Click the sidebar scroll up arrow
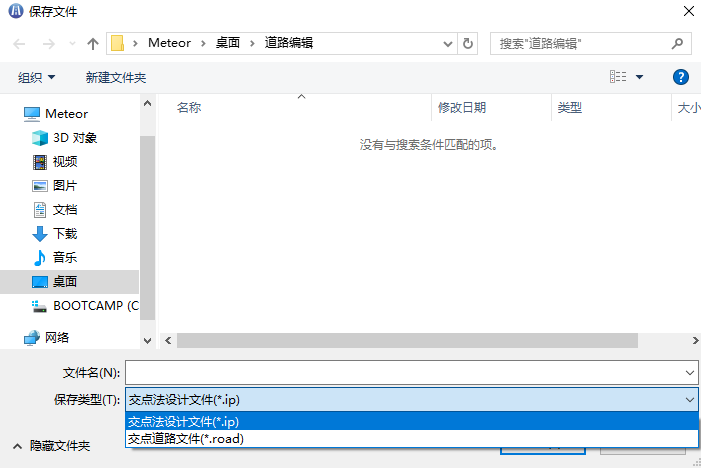Screen dimensions: 701x468 pos(147,103)
